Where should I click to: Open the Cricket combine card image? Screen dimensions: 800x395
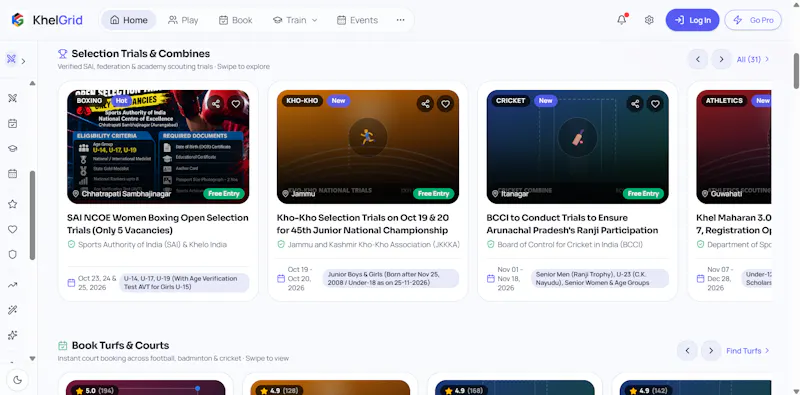(x=578, y=147)
